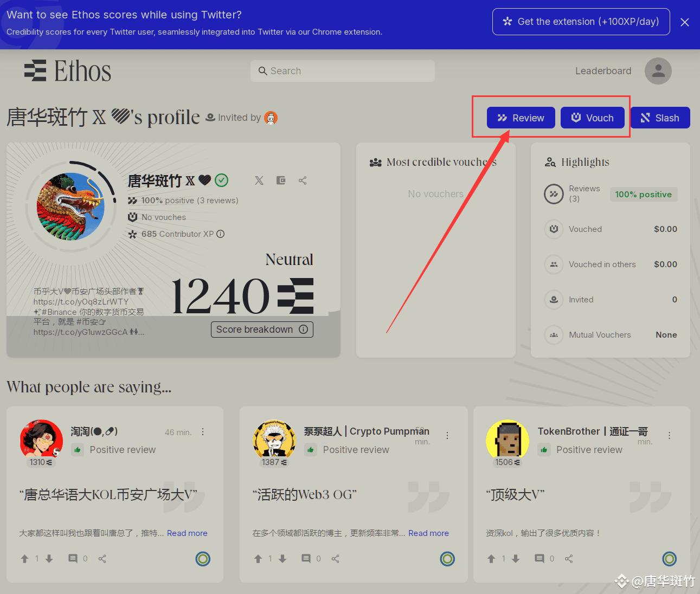This screenshot has height=594, width=700.
Task: Focus the Search input field
Action: [x=343, y=71]
